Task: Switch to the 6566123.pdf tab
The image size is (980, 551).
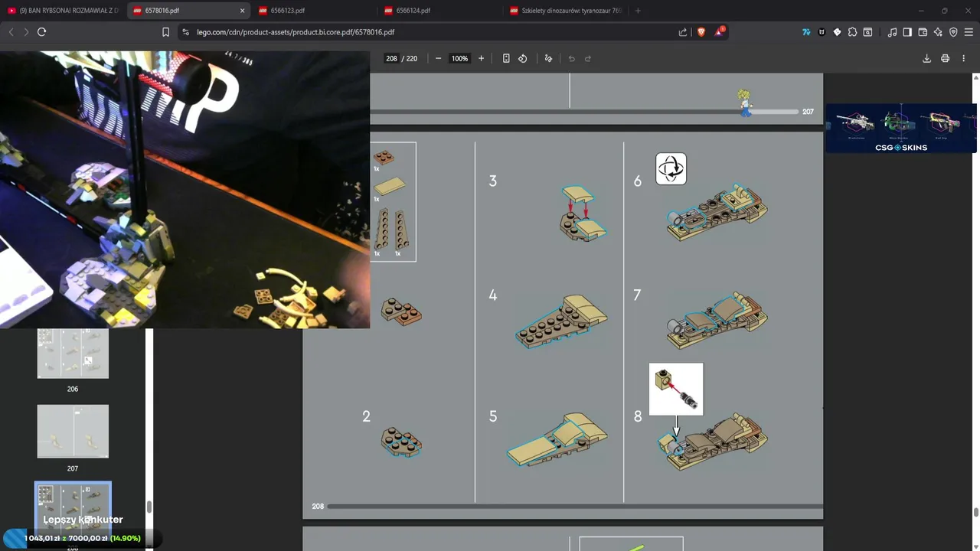Action: [x=314, y=11]
